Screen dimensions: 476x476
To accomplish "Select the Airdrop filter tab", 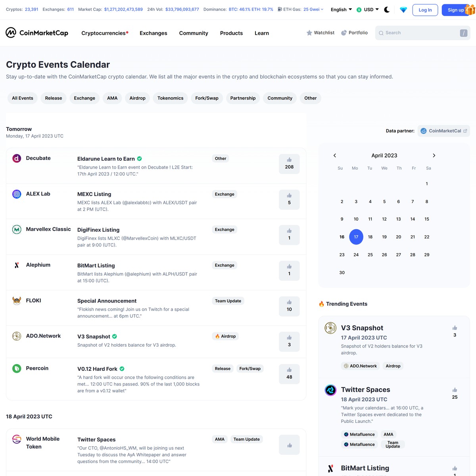I will coord(137,98).
